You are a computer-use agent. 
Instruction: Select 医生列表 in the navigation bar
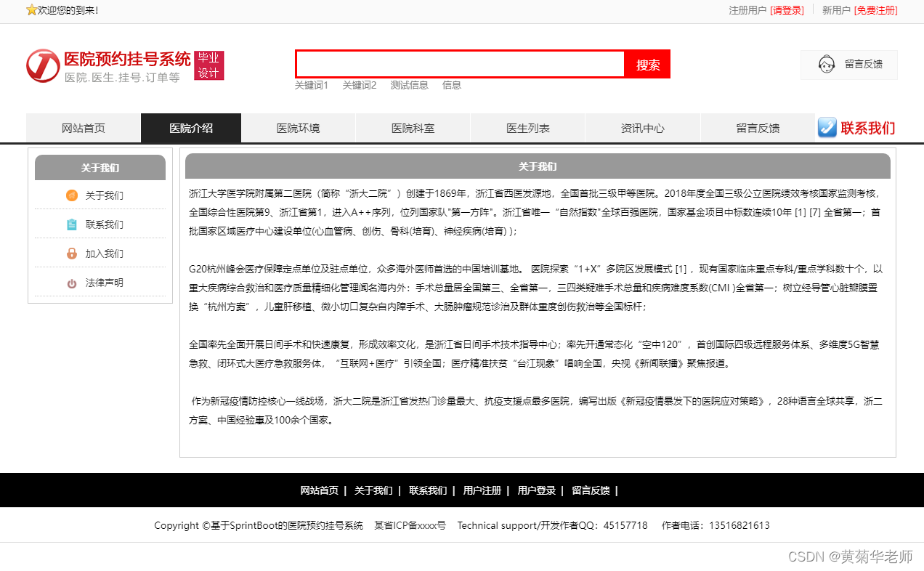tap(527, 128)
